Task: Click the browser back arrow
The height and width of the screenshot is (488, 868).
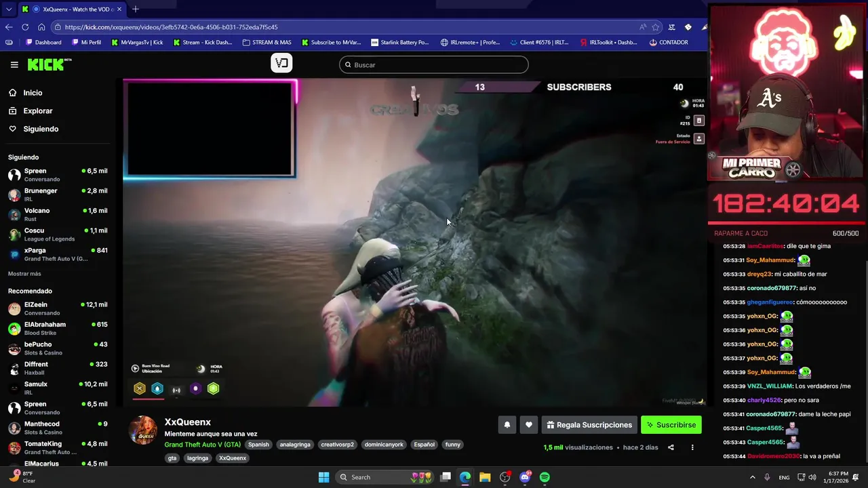Action: (9, 27)
